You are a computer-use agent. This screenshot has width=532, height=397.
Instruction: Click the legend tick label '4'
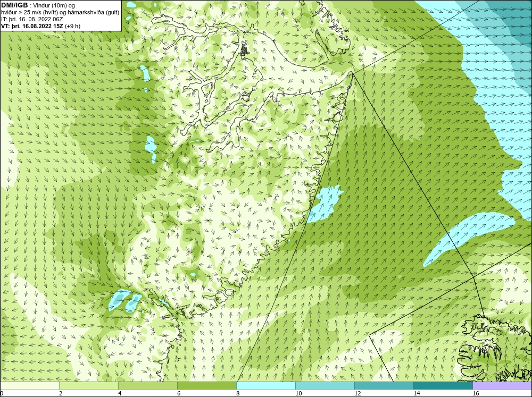(120, 393)
